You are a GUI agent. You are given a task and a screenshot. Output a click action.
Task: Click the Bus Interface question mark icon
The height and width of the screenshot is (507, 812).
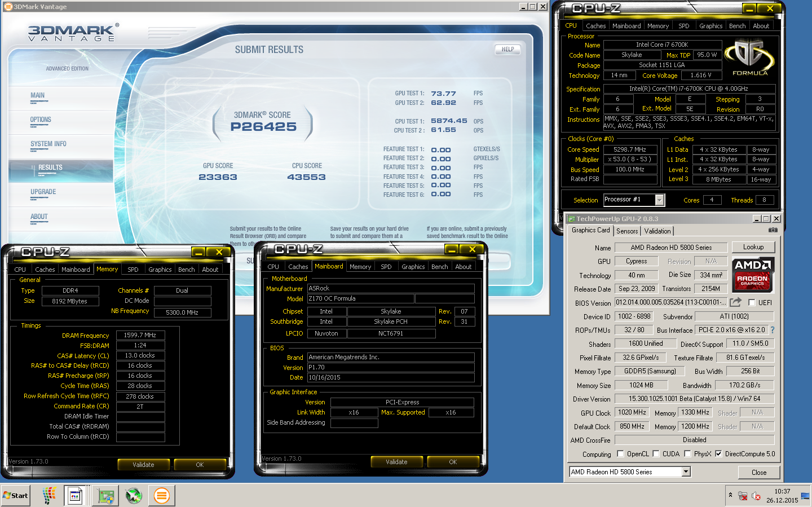(x=773, y=330)
